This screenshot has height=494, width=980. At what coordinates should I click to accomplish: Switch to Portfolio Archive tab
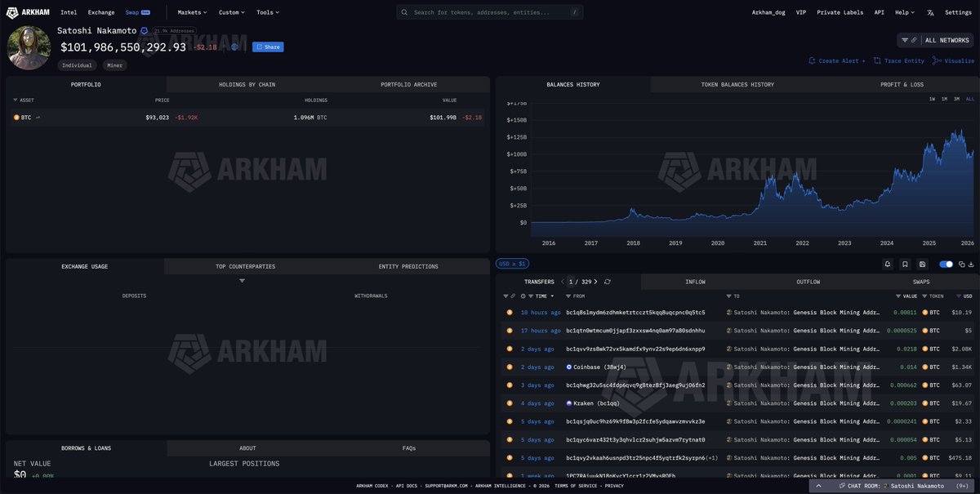(408, 84)
